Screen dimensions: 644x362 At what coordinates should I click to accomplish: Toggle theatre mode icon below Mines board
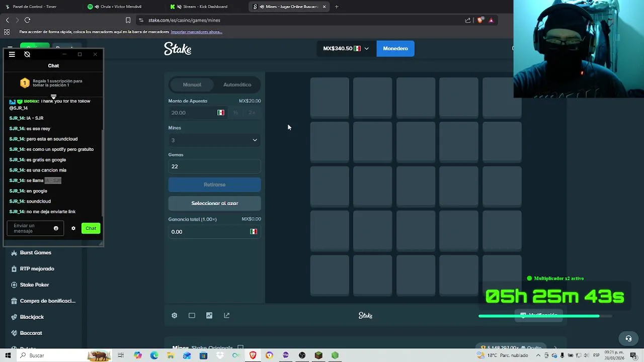(x=192, y=315)
